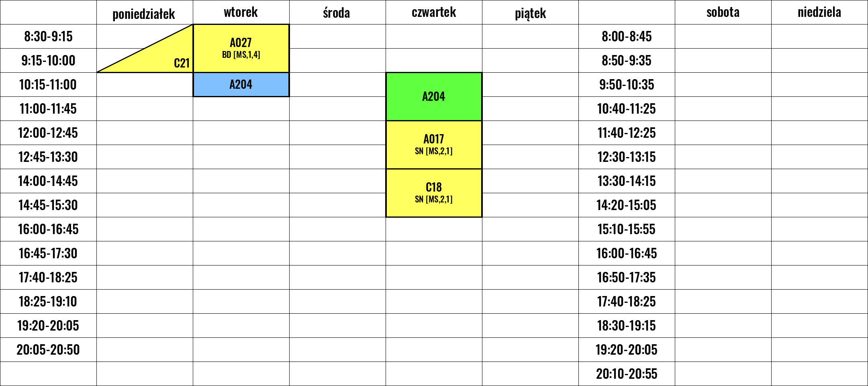
Task: Click the weekend 20:10-20:55 time label
Action: point(627,374)
